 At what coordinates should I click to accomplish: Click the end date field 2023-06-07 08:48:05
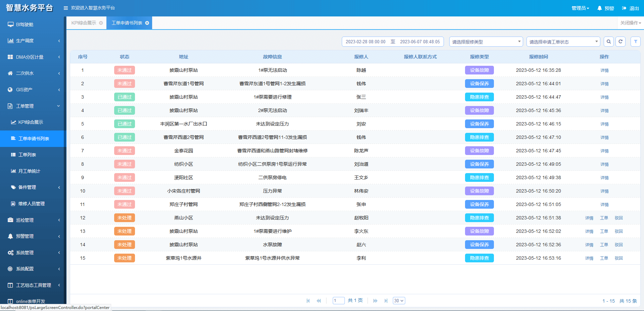[x=420, y=42]
